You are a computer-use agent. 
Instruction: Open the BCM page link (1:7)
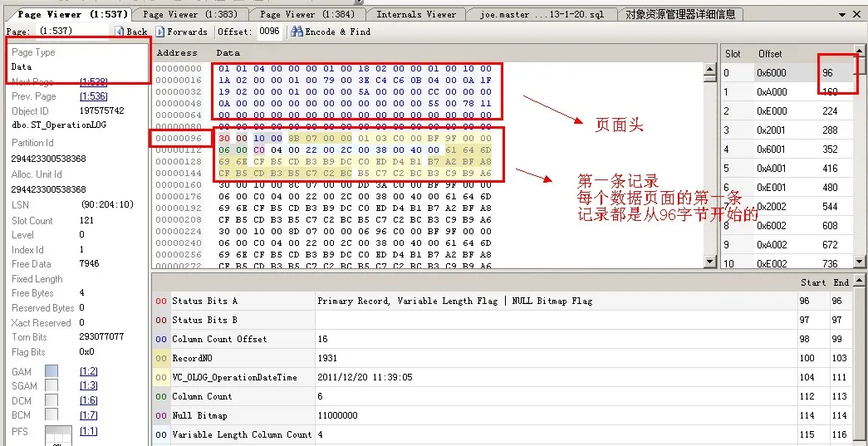click(89, 414)
